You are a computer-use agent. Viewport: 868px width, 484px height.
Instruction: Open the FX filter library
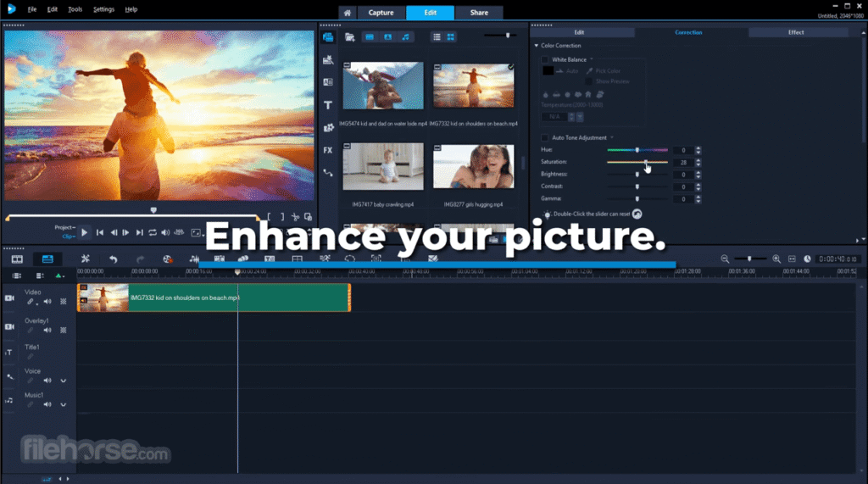click(328, 150)
